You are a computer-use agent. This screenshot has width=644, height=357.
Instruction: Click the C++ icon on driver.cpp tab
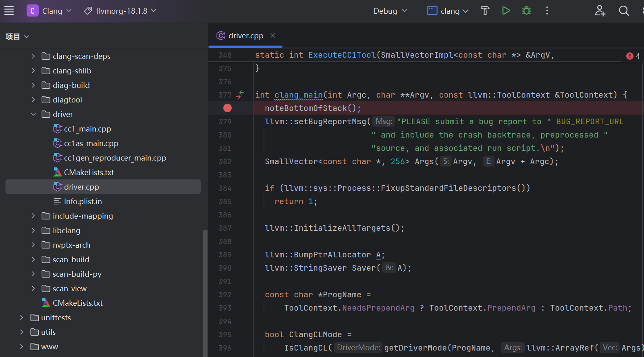click(x=221, y=35)
